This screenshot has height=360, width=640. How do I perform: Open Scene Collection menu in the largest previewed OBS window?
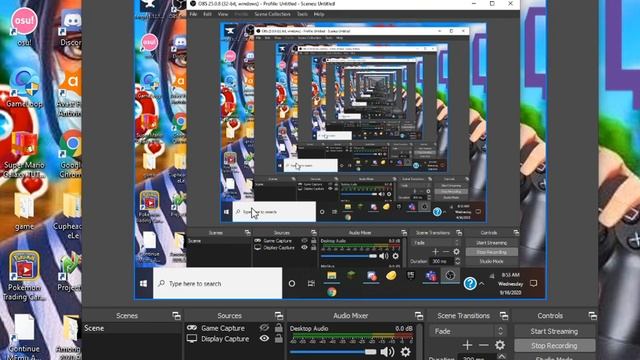coord(272,14)
